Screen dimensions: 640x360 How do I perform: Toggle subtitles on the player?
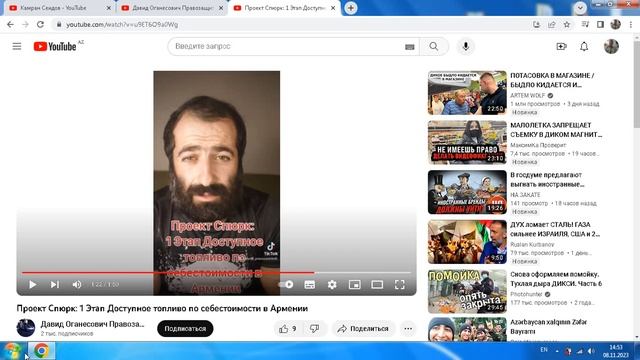310,284
